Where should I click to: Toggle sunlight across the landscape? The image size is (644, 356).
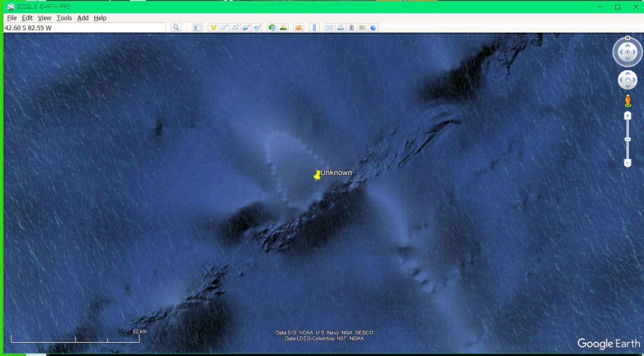pyautogui.click(x=283, y=28)
